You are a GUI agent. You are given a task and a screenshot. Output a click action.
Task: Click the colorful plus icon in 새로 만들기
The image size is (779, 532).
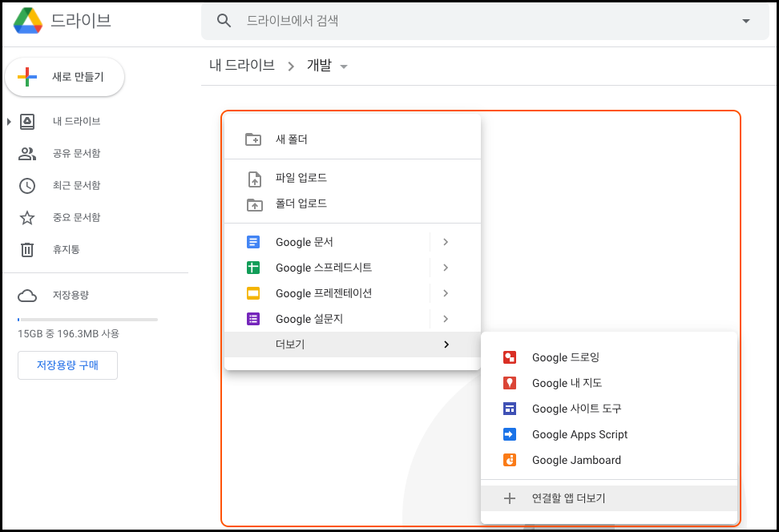[x=27, y=76]
